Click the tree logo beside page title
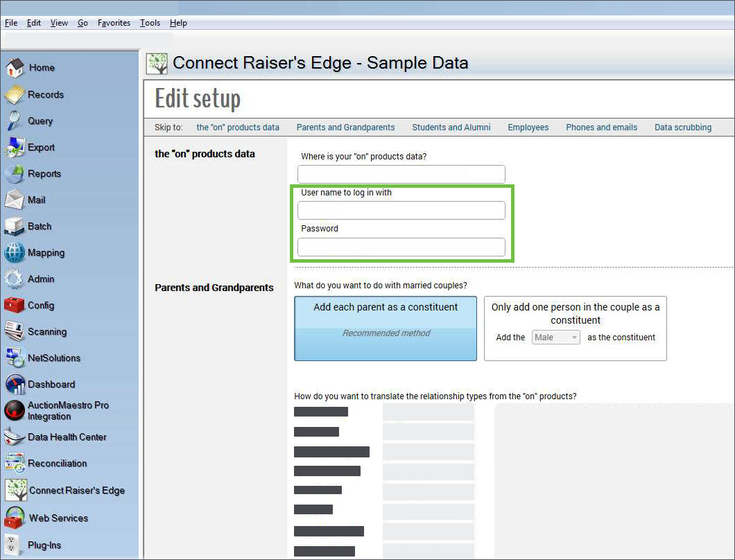 [x=157, y=64]
